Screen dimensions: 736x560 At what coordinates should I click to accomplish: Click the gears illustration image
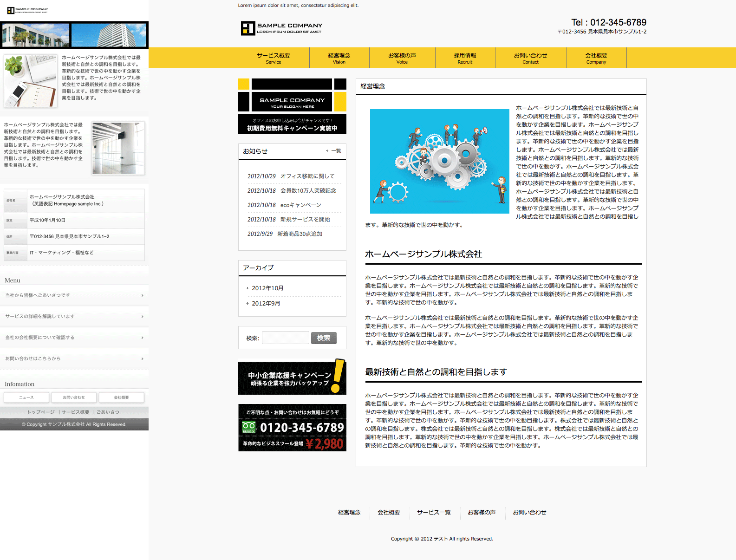[439, 161]
